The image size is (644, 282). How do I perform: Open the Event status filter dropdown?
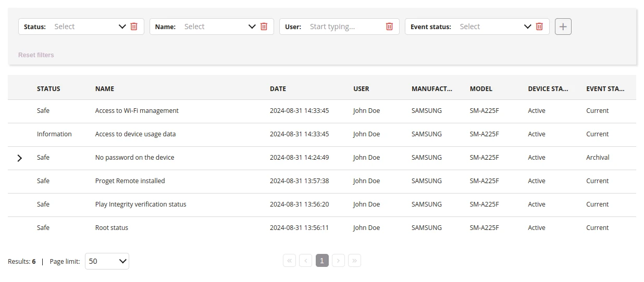[494, 27]
